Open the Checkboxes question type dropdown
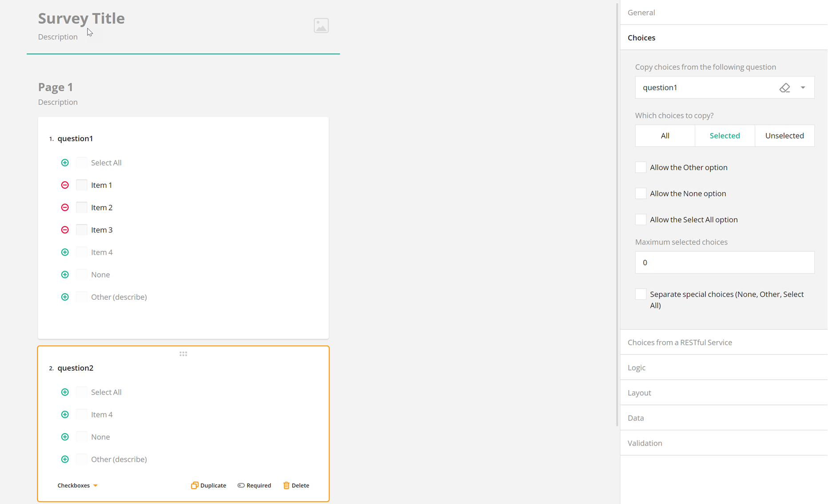 [77, 485]
